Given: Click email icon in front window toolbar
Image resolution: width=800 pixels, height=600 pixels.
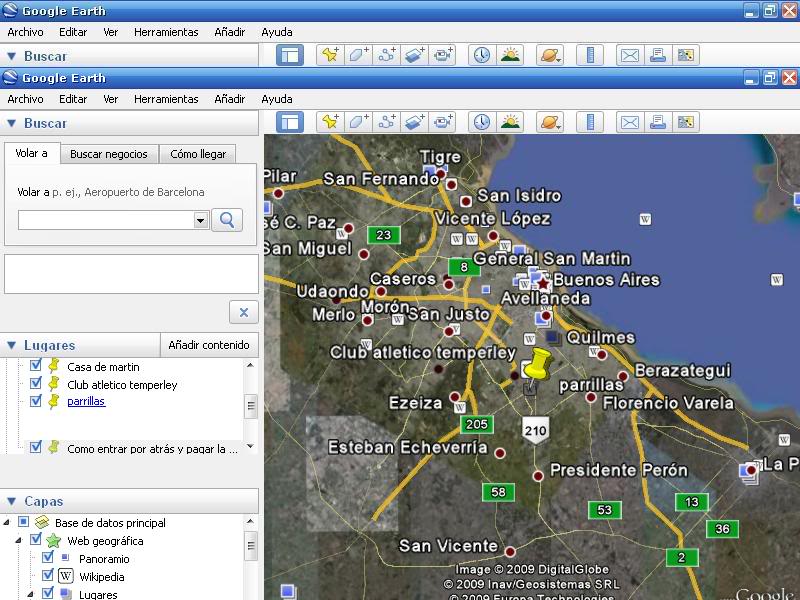Looking at the screenshot, I should (x=630, y=122).
